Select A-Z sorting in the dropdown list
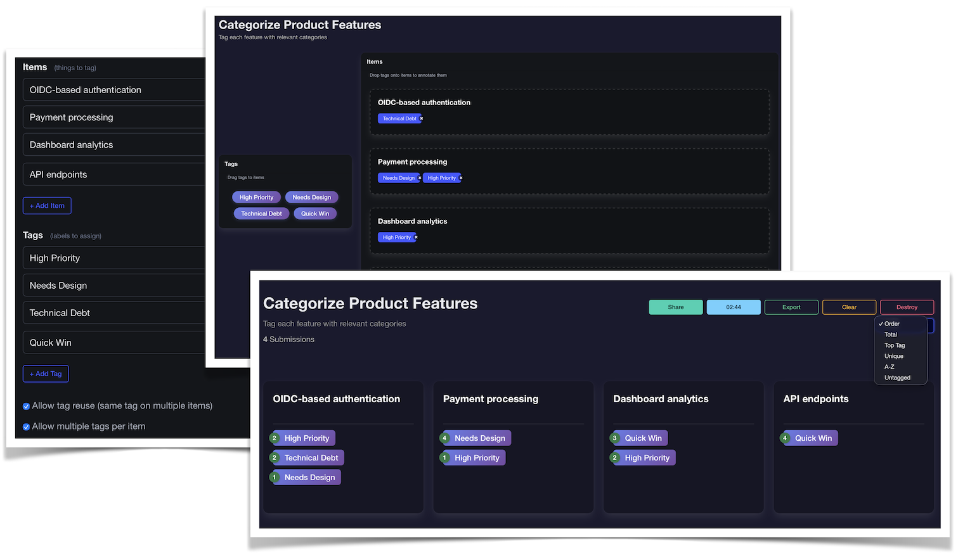This screenshot has width=958, height=560. pyautogui.click(x=890, y=367)
